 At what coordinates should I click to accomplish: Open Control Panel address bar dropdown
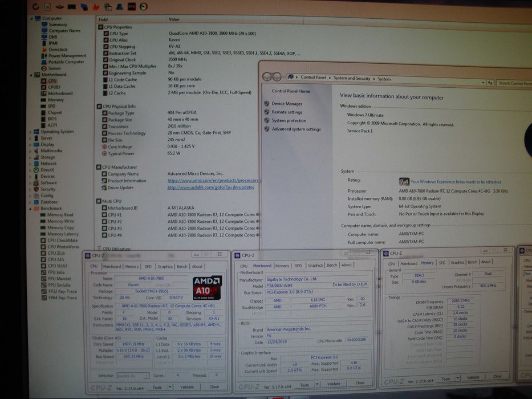pyautogui.click(x=482, y=83)
